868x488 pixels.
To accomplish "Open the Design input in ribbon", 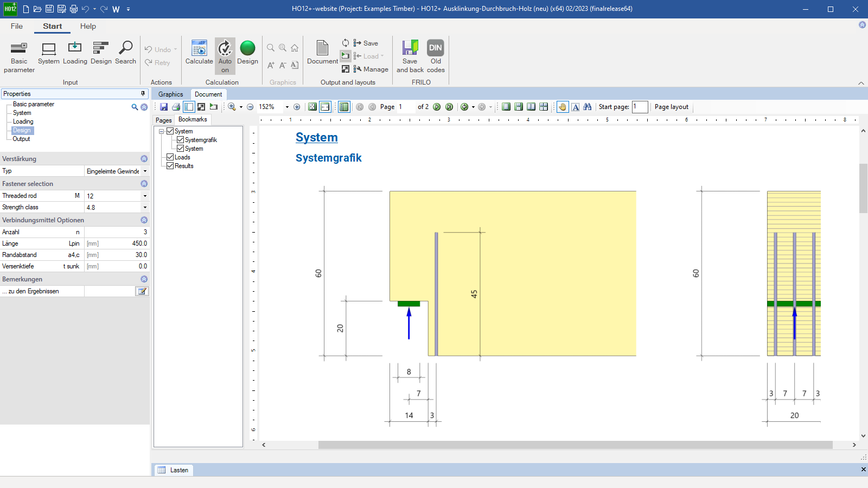I will [x=101, y=53].
